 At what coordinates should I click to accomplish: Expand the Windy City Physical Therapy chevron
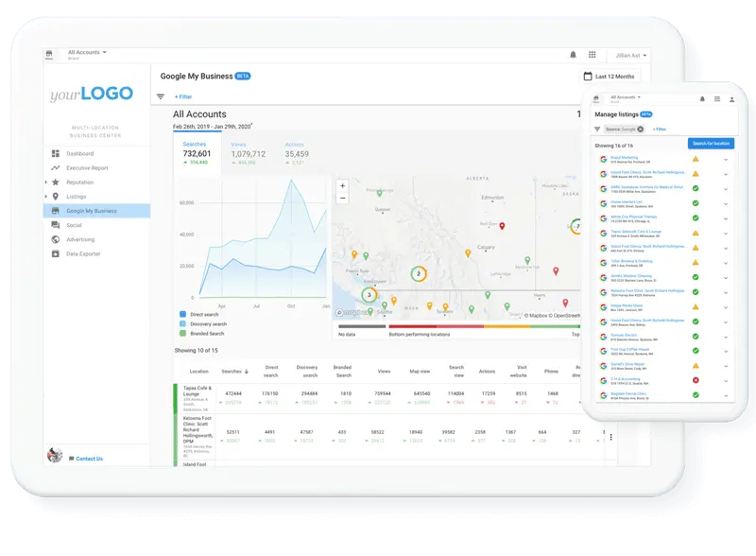tap(726, 218)
